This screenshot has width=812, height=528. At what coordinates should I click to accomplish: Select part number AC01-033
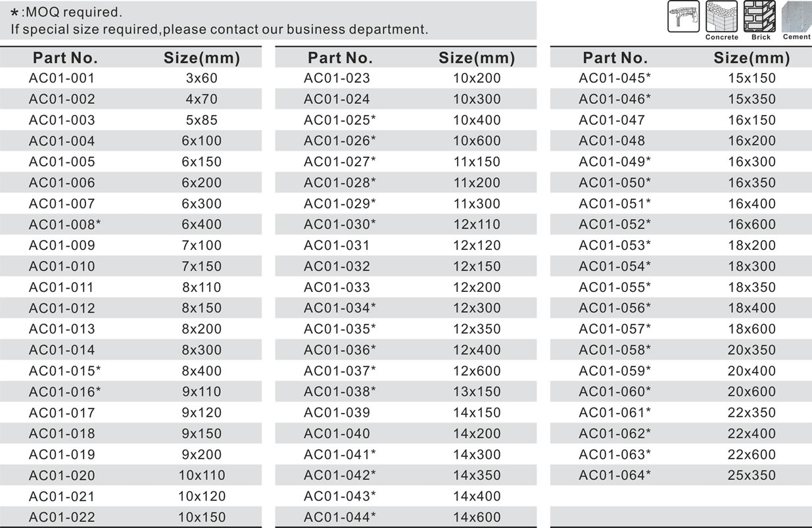click(337, 287)
